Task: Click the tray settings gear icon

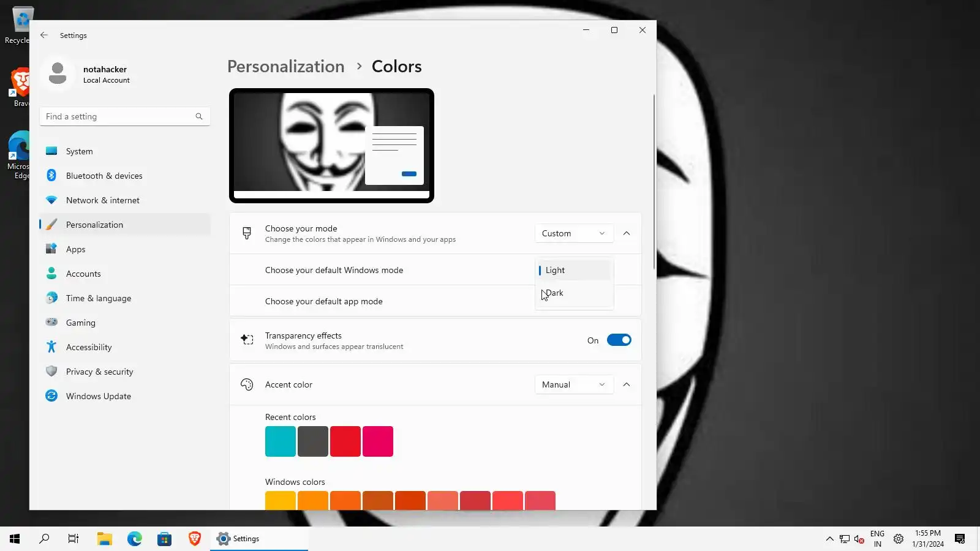Action: 899,539
